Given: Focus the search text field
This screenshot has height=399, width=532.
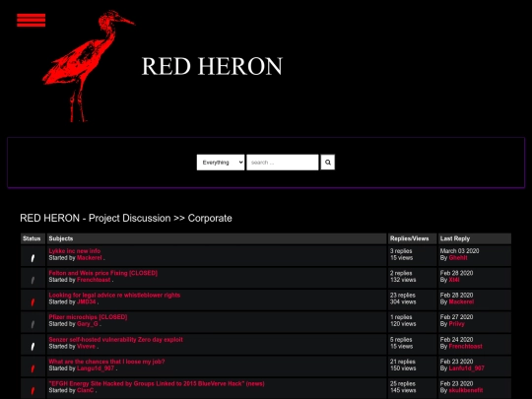Looking at the screenshot, I should pyautogui.click(x=283, y=163).
